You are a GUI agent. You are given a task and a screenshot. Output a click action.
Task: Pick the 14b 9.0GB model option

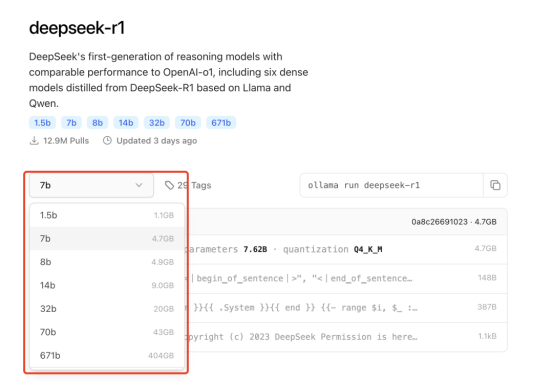(x=107, y=285)
